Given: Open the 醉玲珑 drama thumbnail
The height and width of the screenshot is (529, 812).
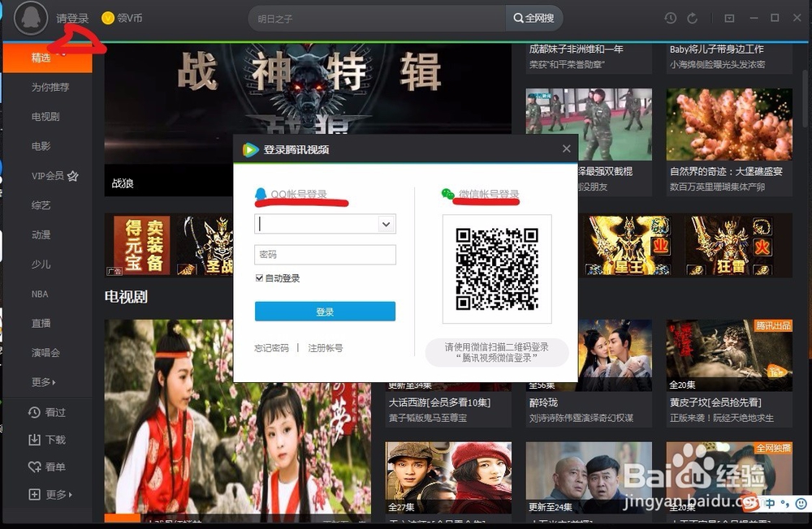Looking at the screenshot, I should (615, 355).
